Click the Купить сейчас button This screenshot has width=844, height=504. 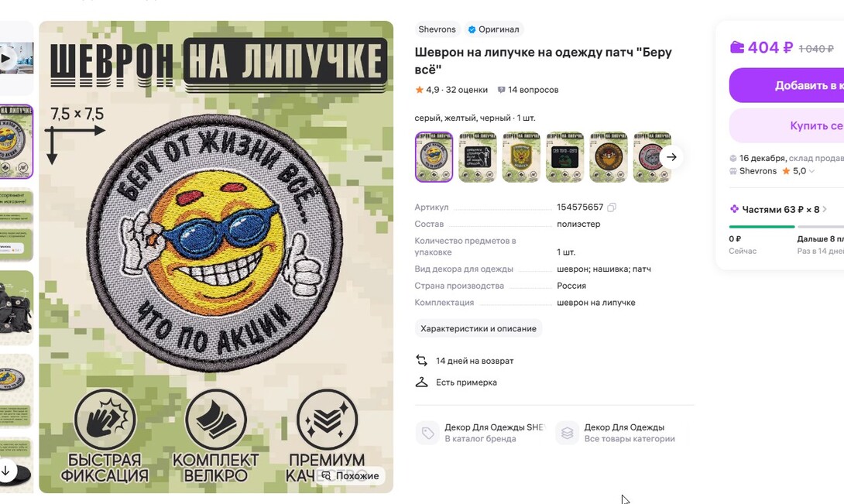pyautogui.click(x=787, y=125)
